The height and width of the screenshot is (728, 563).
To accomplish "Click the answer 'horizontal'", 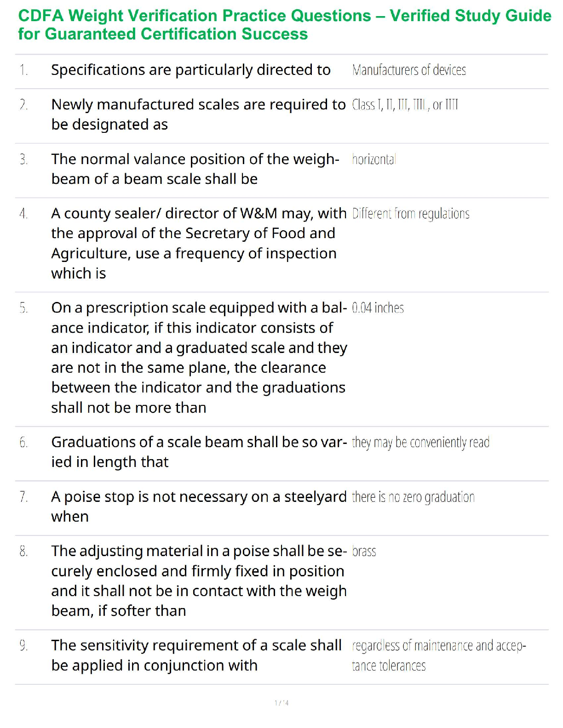I will (373, 159).
